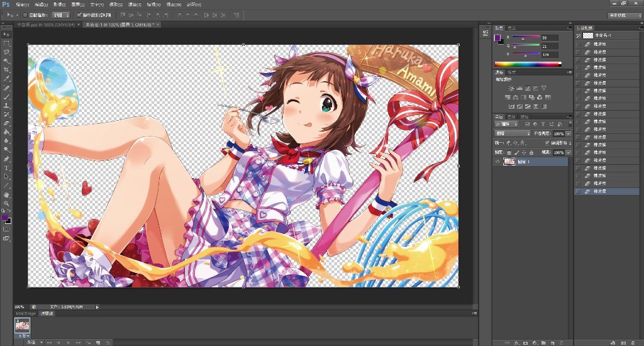This screenshot has height=346, width=644.
Task: Toggle layer filtering switch in Layers panel
Action: coord(570,124)
